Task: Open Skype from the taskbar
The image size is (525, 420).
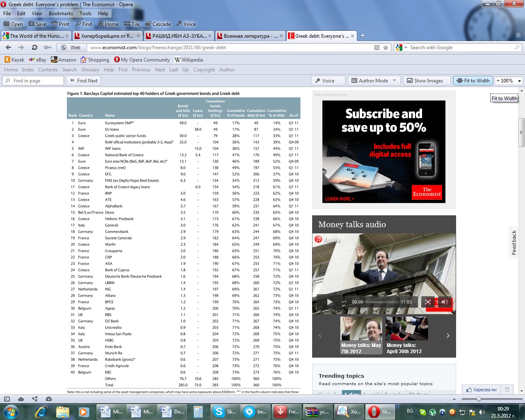Action: tap(226, 411)
